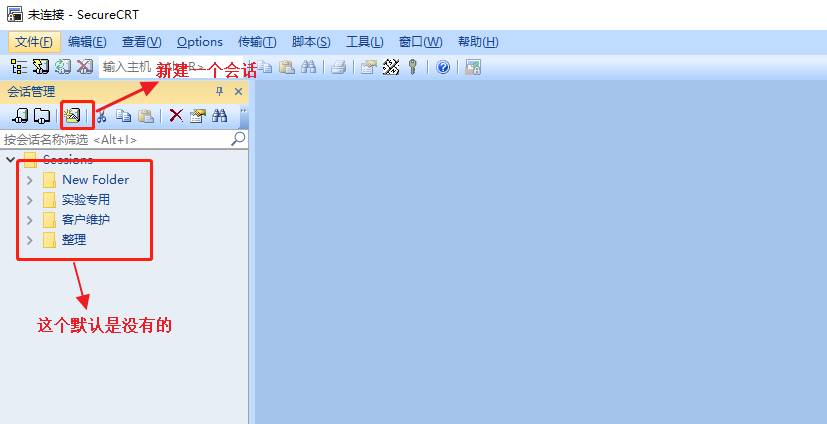Image resolution: width=827 pixels, height=424 pixels.
Task: Click the scissors Cut icon in session manager
Action: pyautogui.click(x=101, y=115)
